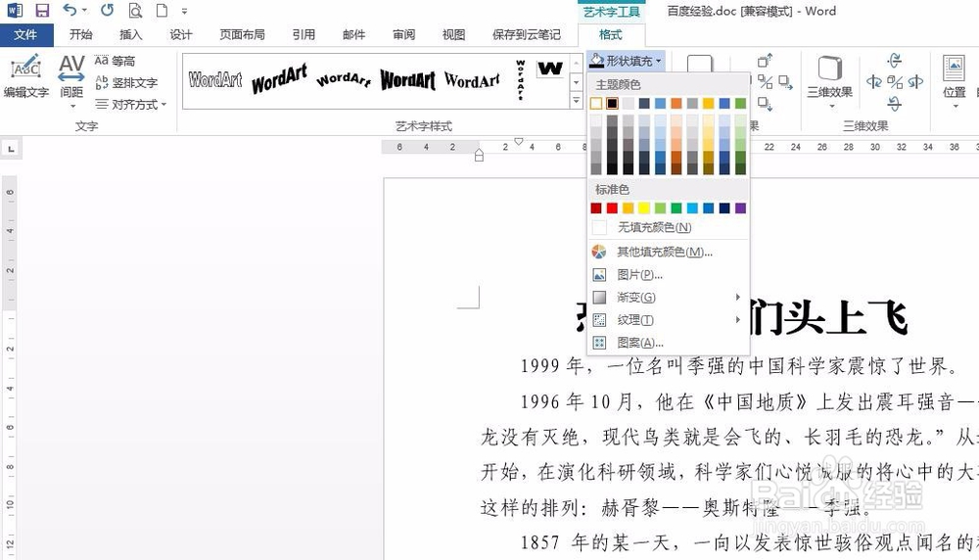The width and height of the screenshot is (979, 560).
Task: Choose Pattern (图案) fill option
Action: pyautogui.click(x=668, y=342)
